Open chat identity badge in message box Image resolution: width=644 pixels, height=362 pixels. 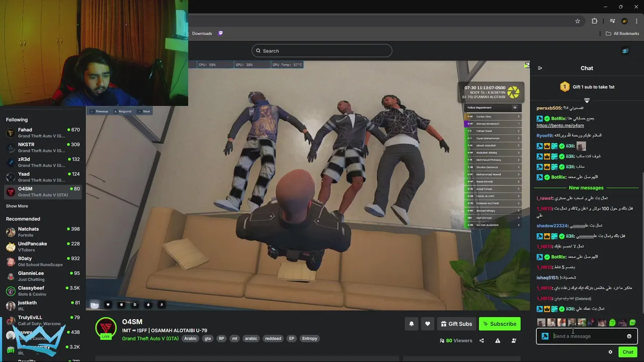click(545, 336)
